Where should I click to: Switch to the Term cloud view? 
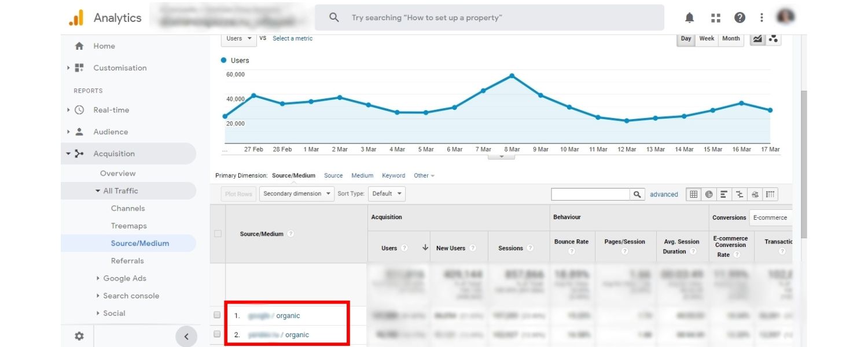pyautogui.click(x=755, y=194)
